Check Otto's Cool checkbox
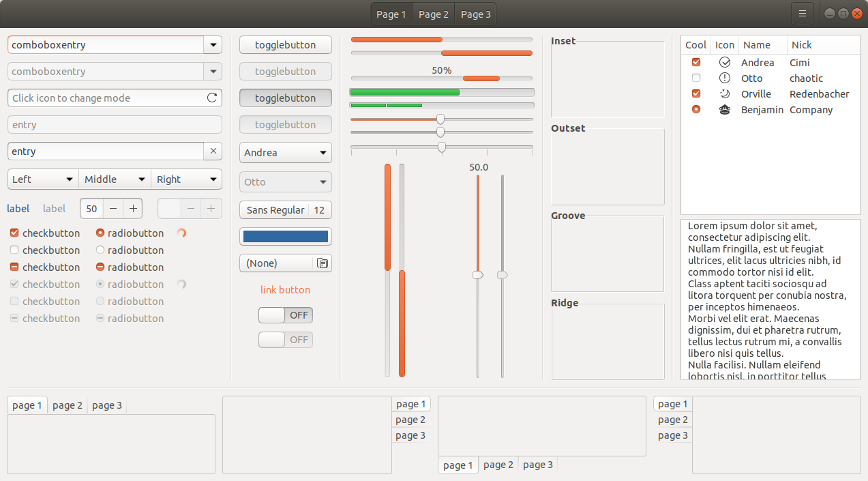The width and height of the screenshot is (868, 481). pyautogui.click(x=696, y=78)
